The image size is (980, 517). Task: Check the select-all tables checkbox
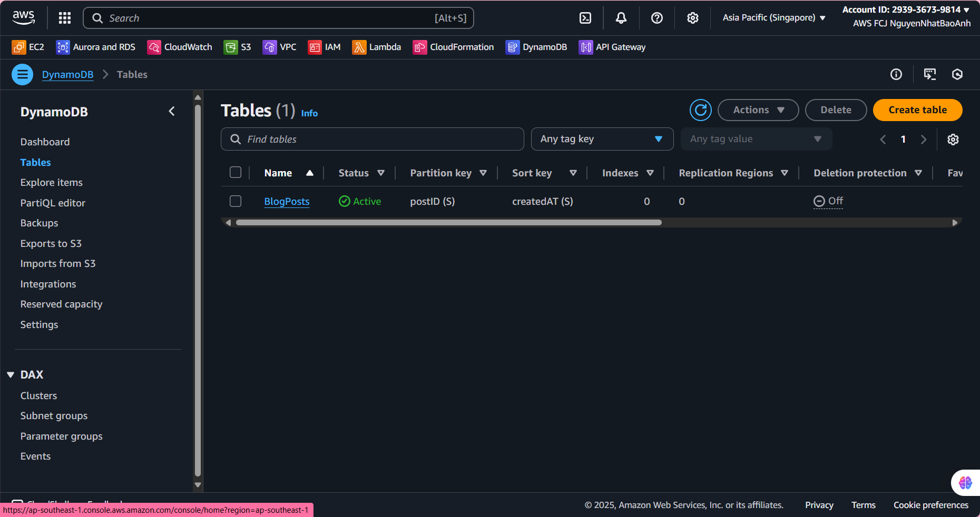pyautogui.click(x=236, y=173)
